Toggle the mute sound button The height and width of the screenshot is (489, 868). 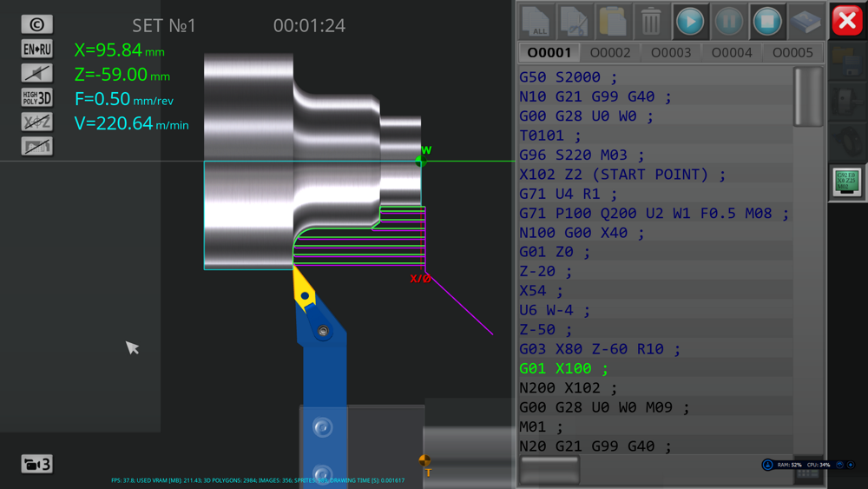37,73
